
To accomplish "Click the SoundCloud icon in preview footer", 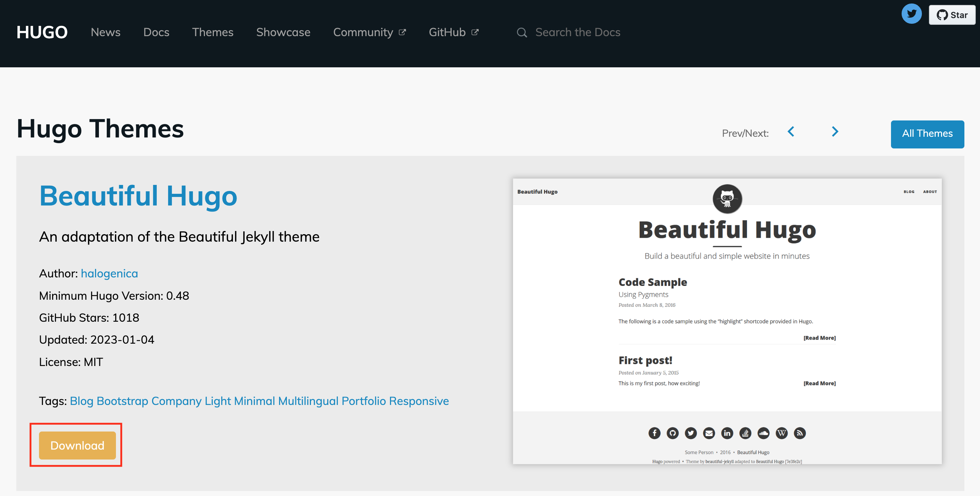I will (763, 433).
